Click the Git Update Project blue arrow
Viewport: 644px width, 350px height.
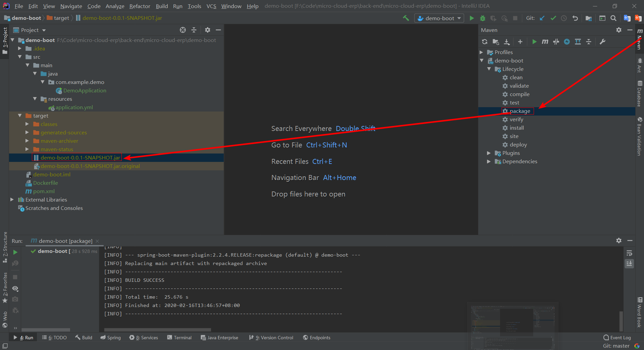click(x=542, y=18)
